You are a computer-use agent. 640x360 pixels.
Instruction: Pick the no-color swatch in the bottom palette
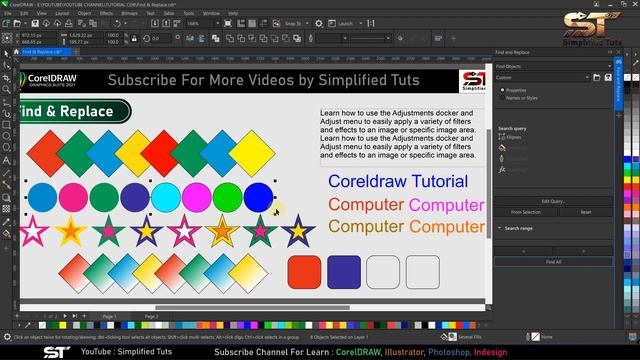tap(42, 325)
